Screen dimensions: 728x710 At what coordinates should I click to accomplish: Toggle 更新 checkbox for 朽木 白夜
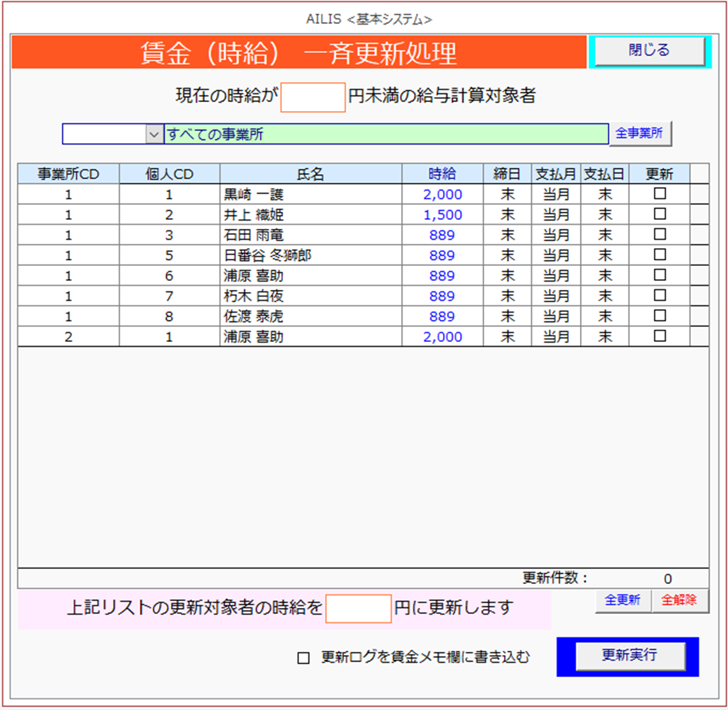coord(659,295)
